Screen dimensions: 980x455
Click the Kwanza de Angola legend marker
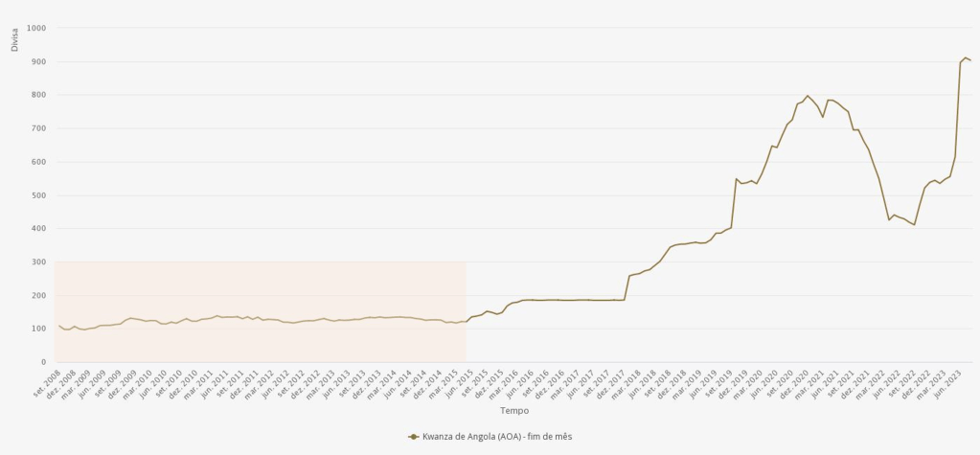coord(413,437)
